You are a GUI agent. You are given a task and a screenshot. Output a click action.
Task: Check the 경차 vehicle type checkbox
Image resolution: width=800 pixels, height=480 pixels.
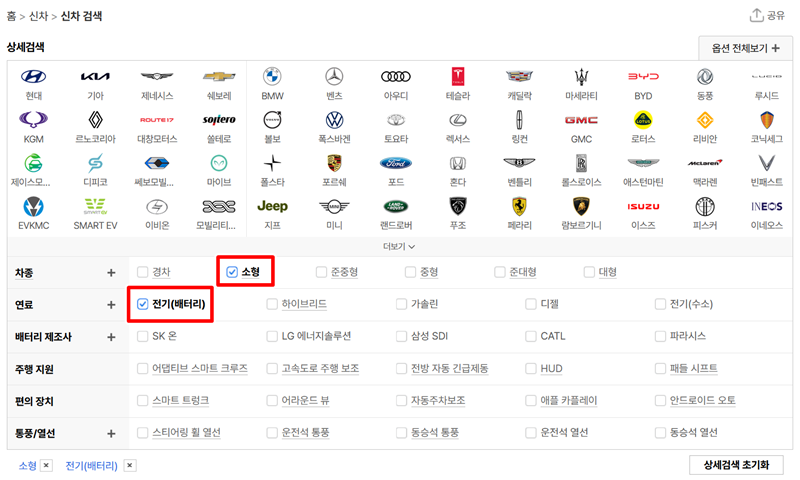142,272
